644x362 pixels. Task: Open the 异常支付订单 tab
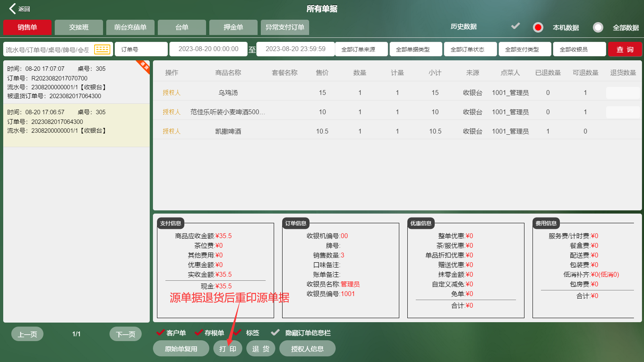[x=285, y=27]
